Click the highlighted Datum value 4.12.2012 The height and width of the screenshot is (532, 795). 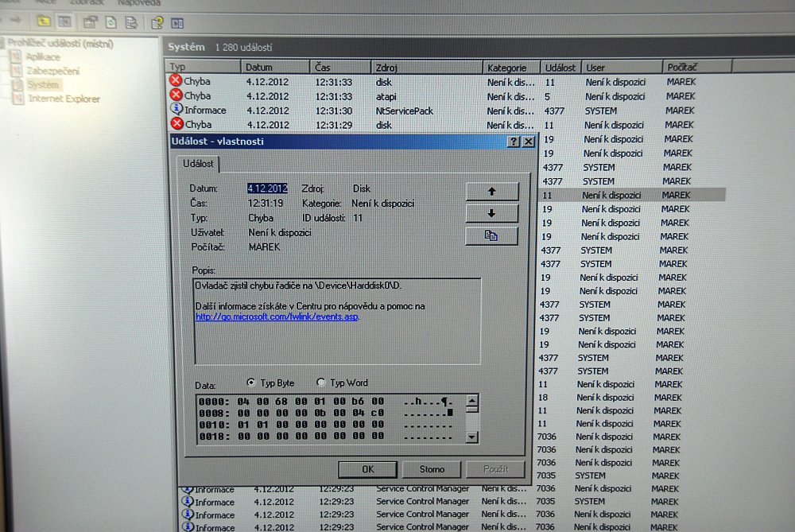(267, 188)
